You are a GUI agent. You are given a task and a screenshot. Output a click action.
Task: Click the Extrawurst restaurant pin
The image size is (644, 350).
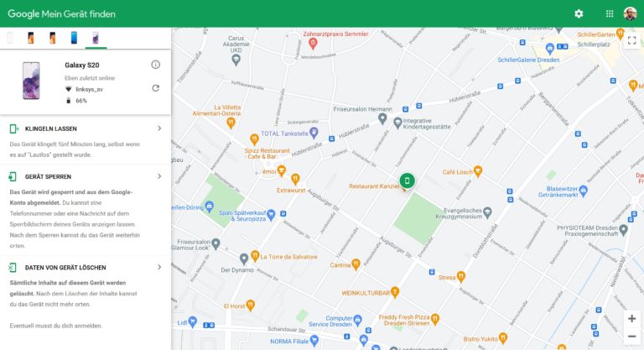[x=295, y=179]
